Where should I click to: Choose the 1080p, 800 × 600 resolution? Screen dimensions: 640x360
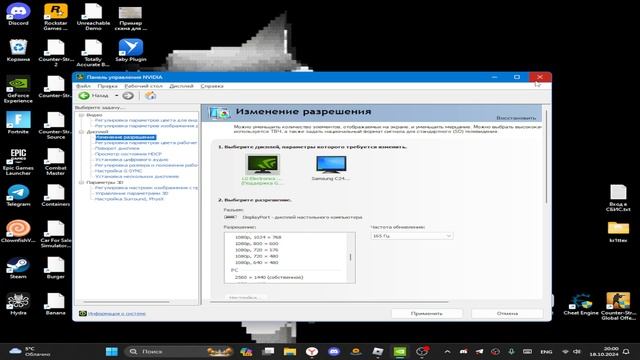pyautogui.click(x=257, y=244)
